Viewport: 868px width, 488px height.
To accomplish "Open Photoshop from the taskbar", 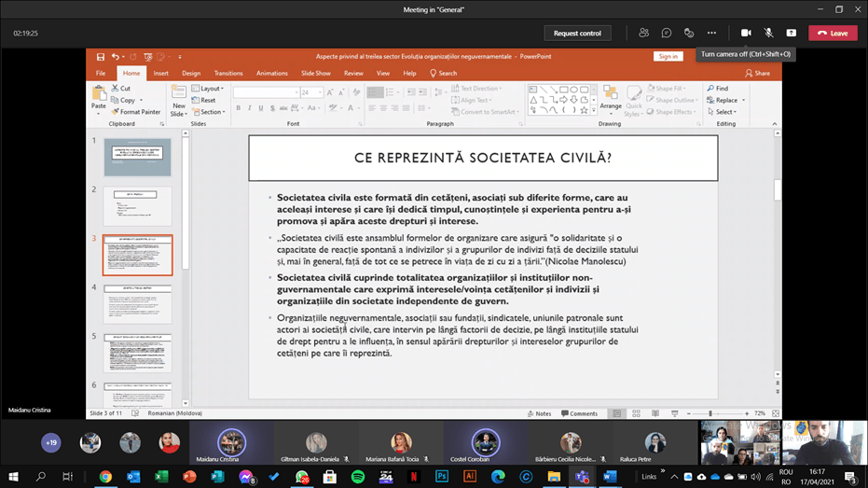I will pos(442,477).
